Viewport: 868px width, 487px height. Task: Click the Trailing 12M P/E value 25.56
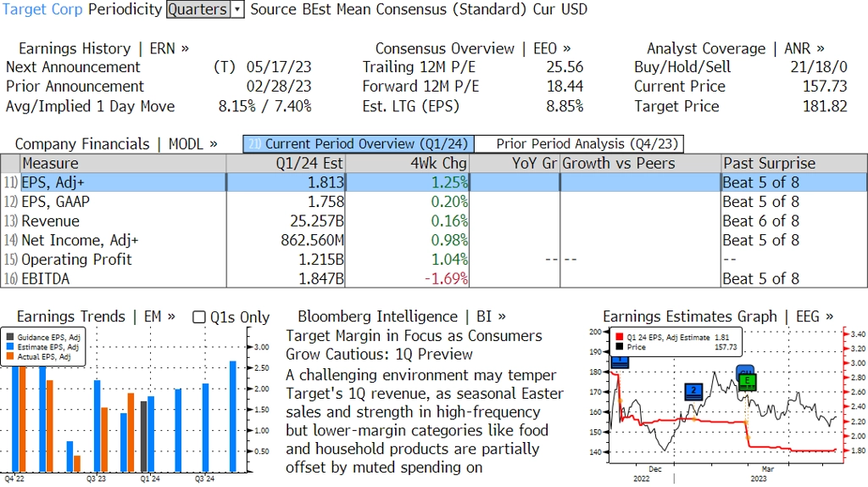point(565,67)
